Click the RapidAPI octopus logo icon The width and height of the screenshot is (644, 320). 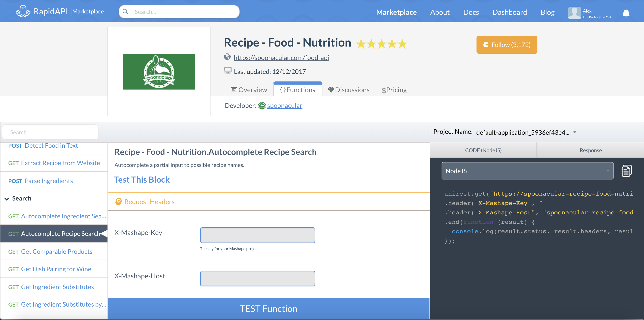tap(23, 11)
